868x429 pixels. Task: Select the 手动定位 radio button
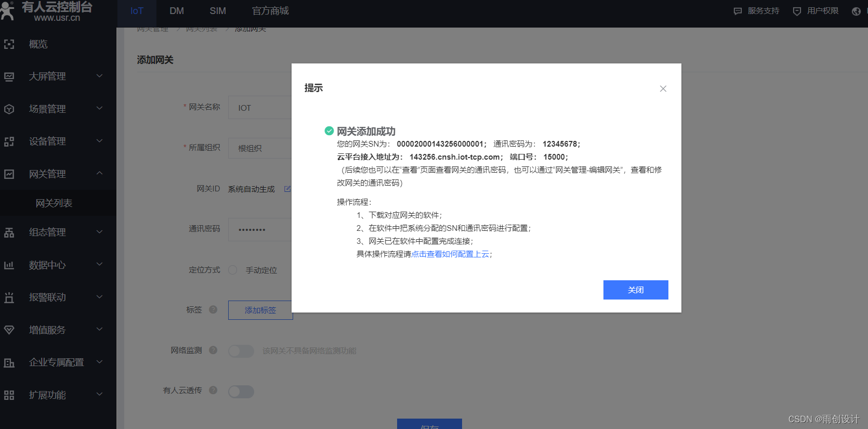point(233,270)
